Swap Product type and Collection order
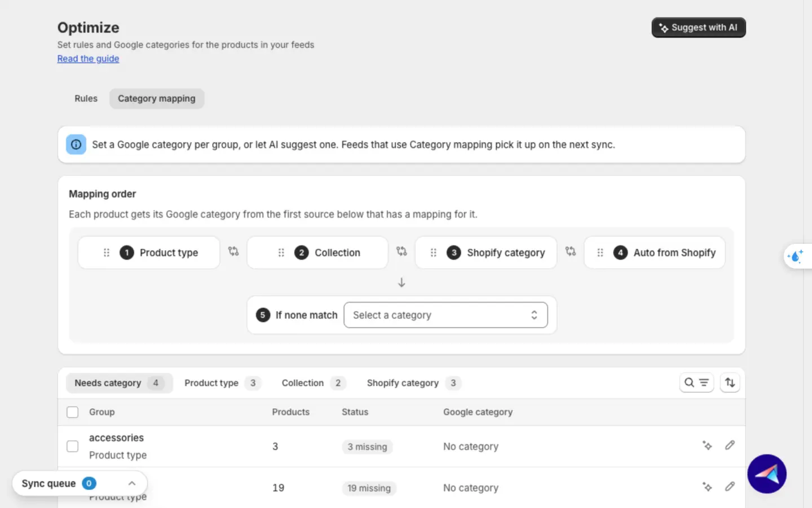This screenshot has width=812, height=508. pyautogui.click(x=233, y=251)
